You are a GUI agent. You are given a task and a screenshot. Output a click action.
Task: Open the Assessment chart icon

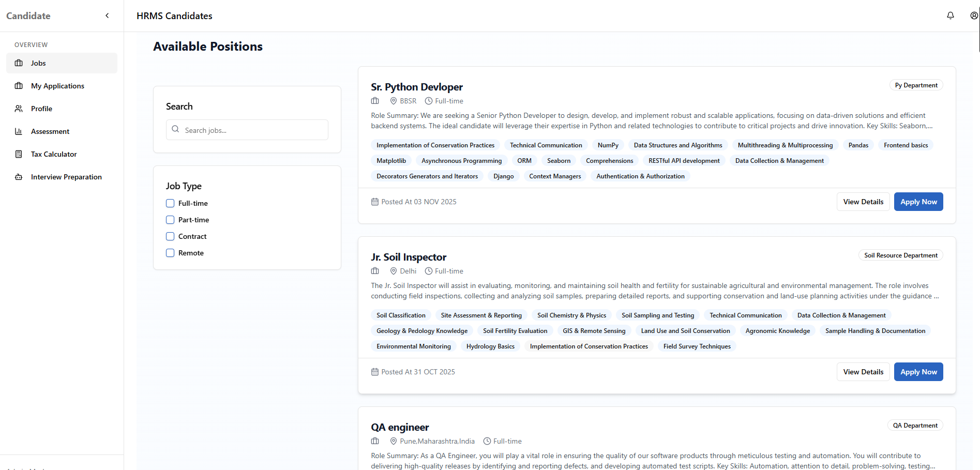[x=19, y=131]
